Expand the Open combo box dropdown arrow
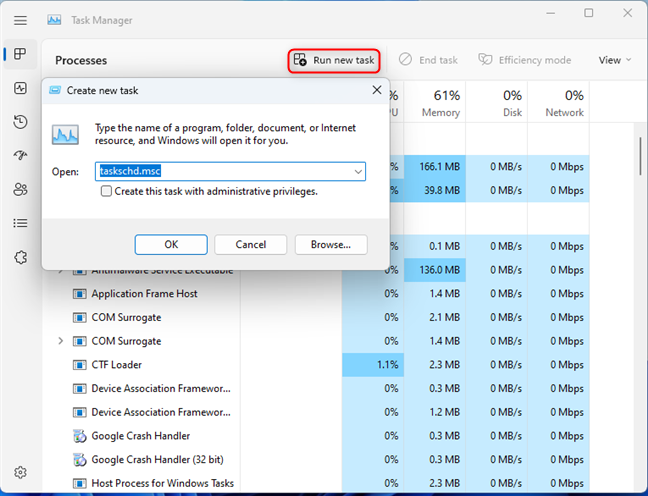648x496 pixels. (x=358, y=172)
